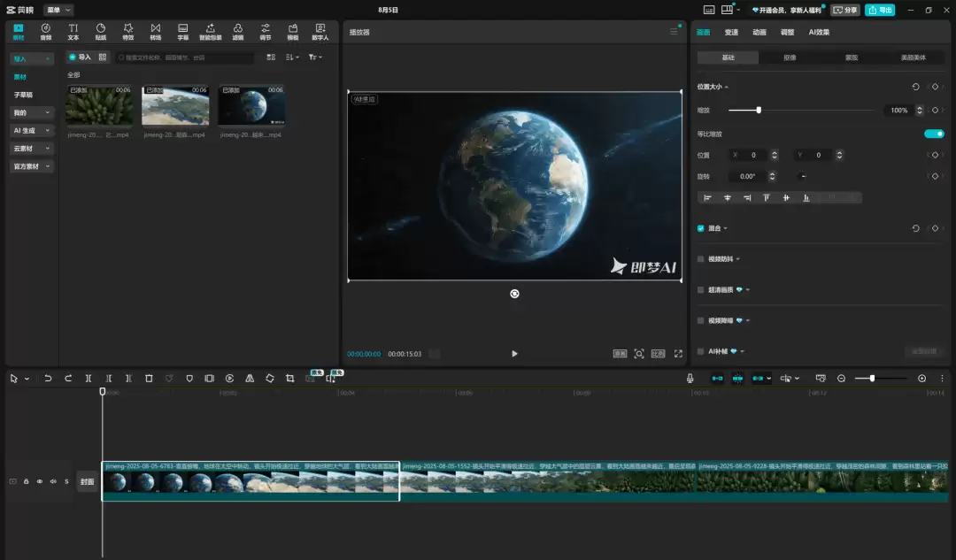The width and height of the screenshot is (956, 560).
Task: Open the sort order dropdown in media library
Action: pos(293,58)
